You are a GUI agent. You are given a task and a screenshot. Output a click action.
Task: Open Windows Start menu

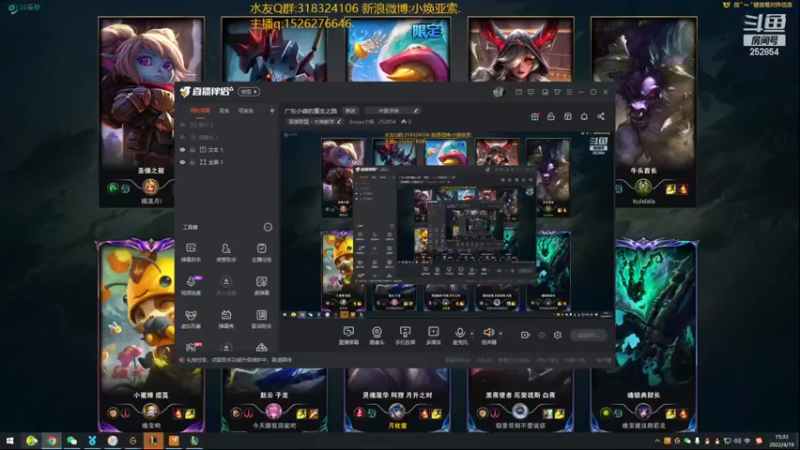10,441
